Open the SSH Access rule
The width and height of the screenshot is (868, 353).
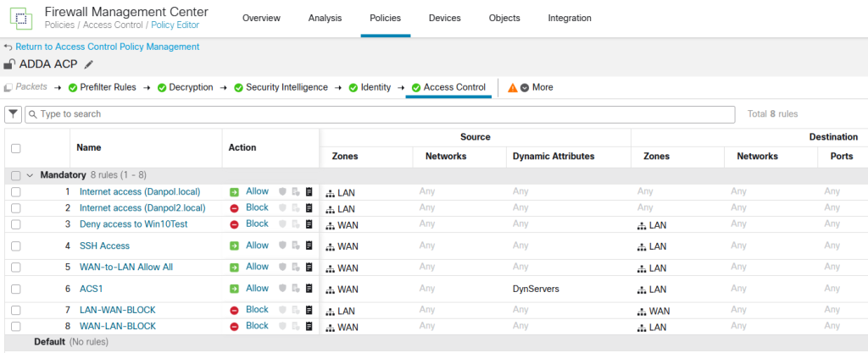pyautogui.click(x=104, y=245)
